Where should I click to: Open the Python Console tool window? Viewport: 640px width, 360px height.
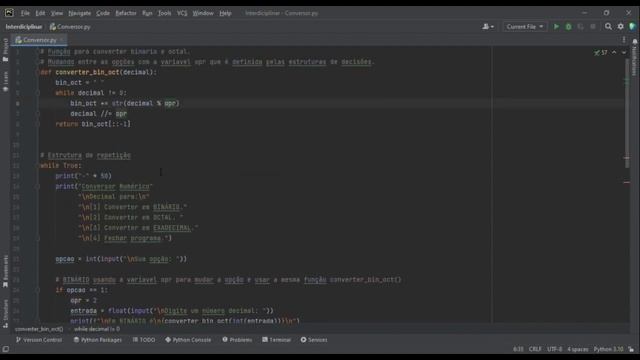tap(188, 340)
